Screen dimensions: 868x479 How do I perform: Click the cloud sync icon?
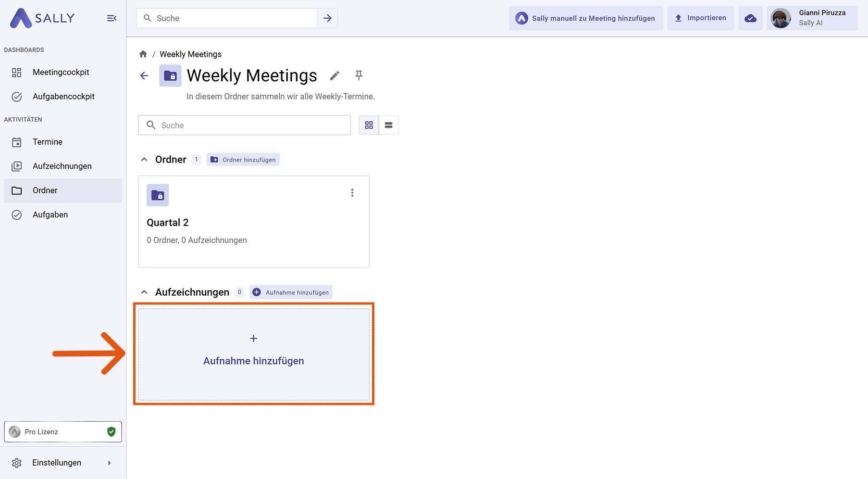[750, 18]
